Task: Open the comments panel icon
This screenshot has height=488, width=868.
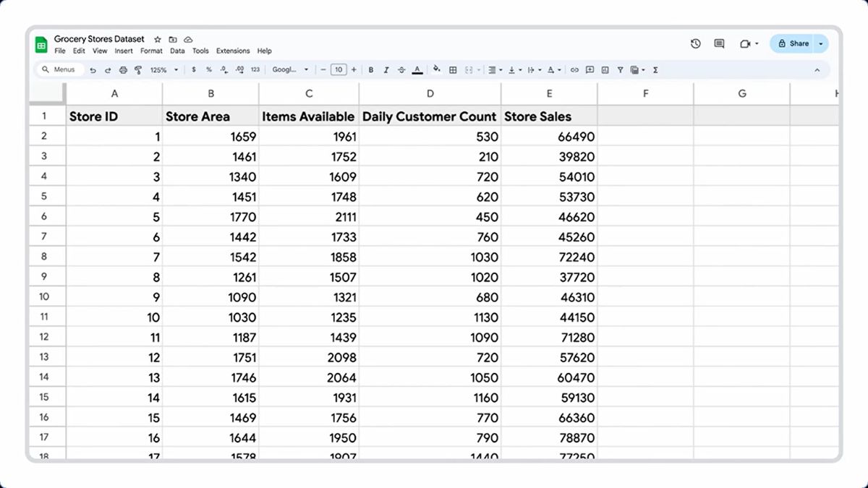Action: (719, 44)
